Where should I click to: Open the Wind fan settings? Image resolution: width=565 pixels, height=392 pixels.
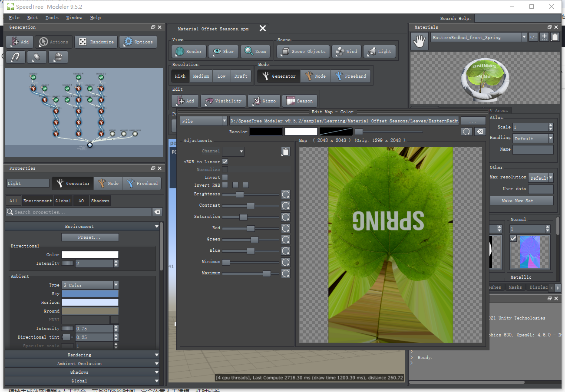pyautogui.click(x=347, y=51)
